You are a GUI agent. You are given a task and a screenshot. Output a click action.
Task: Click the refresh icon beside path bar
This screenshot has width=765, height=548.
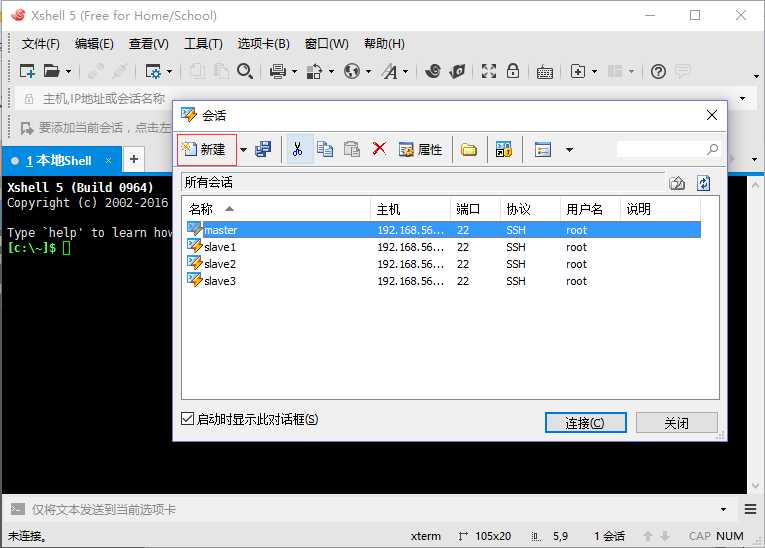coord(704,183)
